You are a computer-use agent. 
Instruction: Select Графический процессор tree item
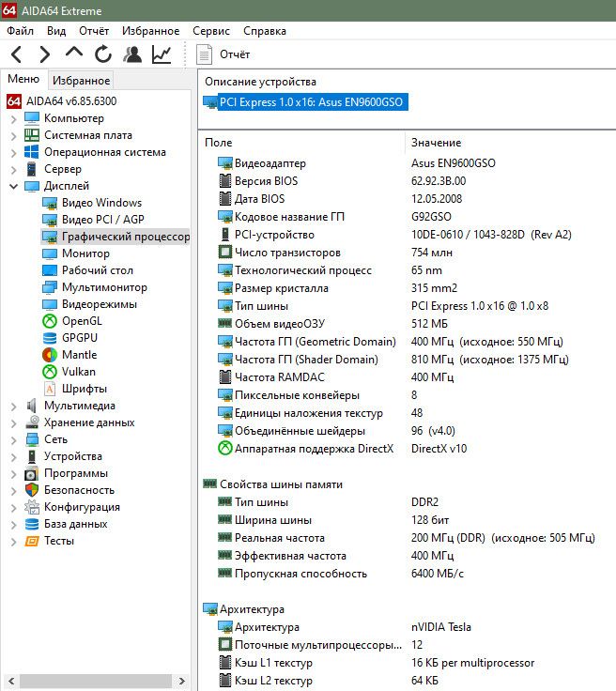click(x=126, y=237)
